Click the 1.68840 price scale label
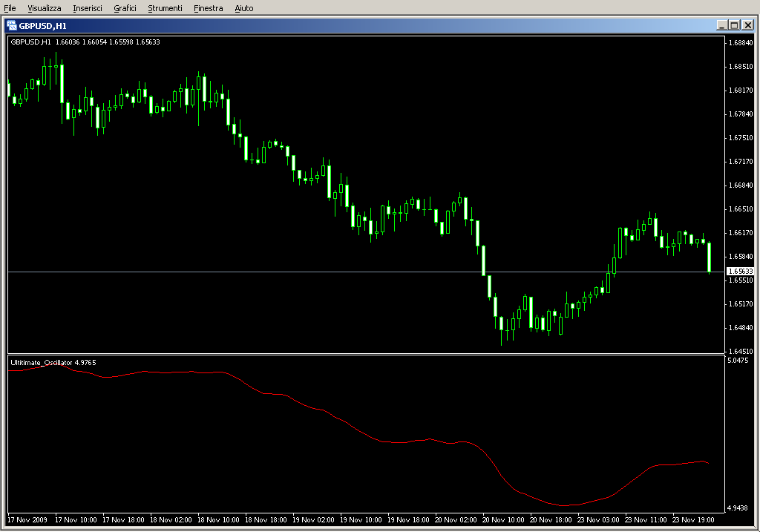This screenshot has width=760, height=532. tap(741, 42)
